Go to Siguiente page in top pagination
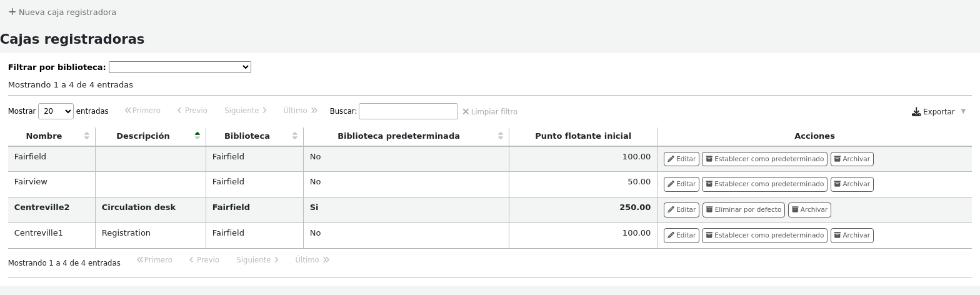 tap(246, 111)
